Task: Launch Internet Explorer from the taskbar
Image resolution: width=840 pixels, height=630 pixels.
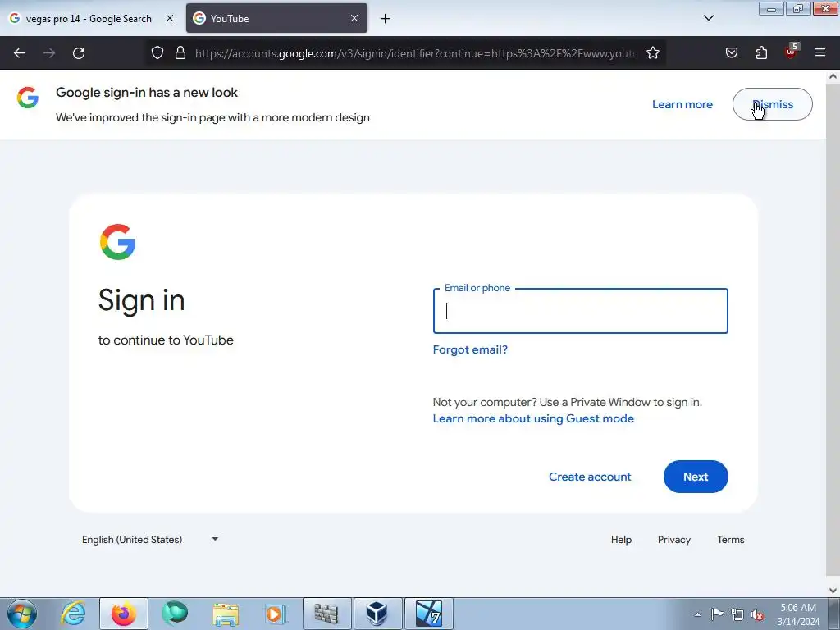Action: [x=73, y=614]
